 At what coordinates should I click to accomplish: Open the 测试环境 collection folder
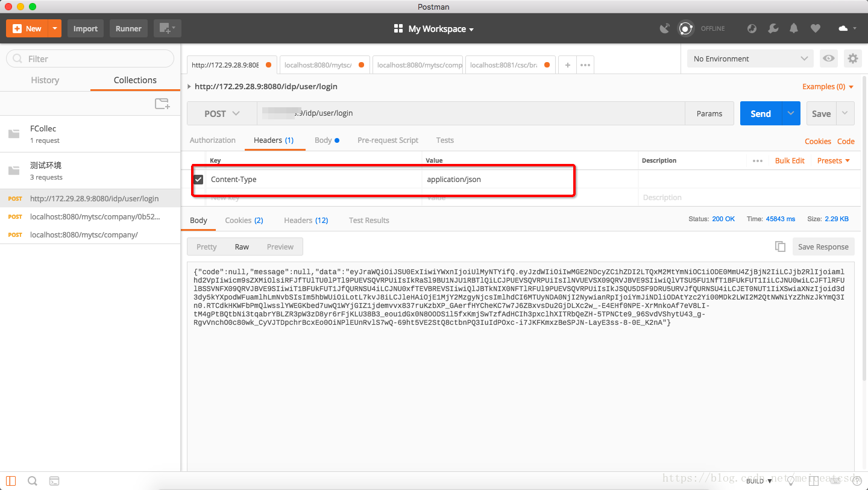(90, 171)
